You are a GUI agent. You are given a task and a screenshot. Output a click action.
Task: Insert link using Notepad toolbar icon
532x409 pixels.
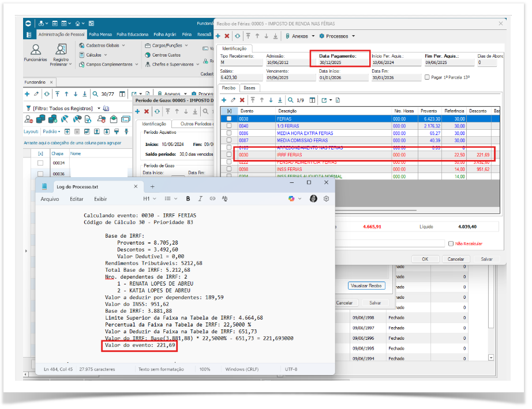pyautogui.click(x=212, y=199)
